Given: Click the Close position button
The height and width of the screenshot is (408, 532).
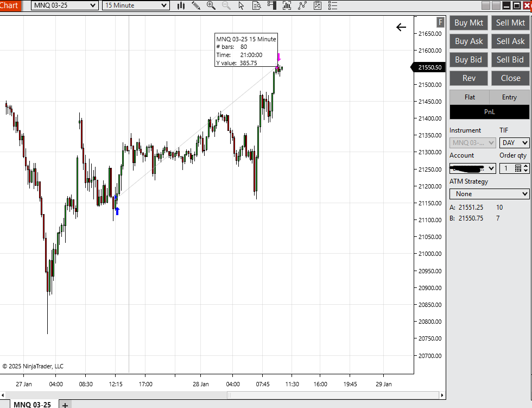Looking at the screenshot, I should 510,78.
